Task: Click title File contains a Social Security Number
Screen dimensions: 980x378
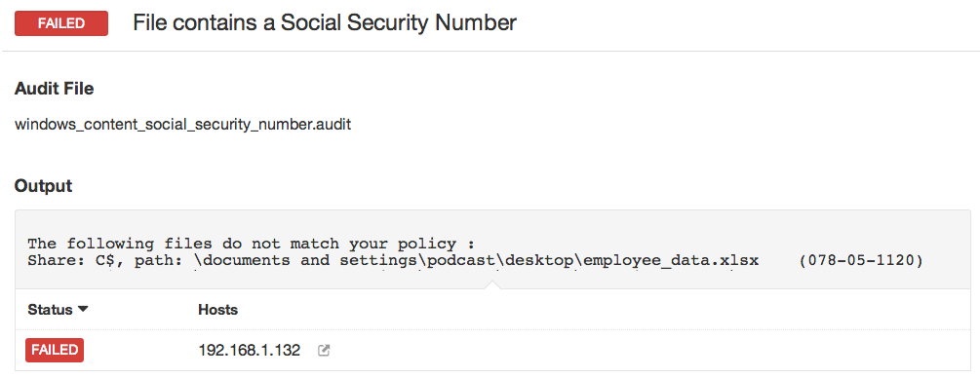Action: [x=325, y=23]
